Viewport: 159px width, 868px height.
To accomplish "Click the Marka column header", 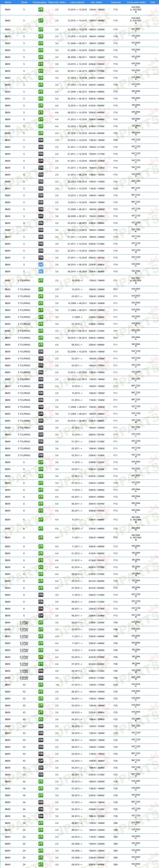I will click(x=8, y=2).
